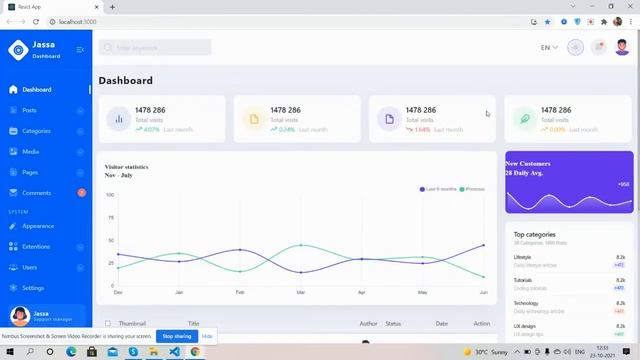Expand the Users submenu arrow
This screenshot has height=360, width=640.
coord(80,268)
